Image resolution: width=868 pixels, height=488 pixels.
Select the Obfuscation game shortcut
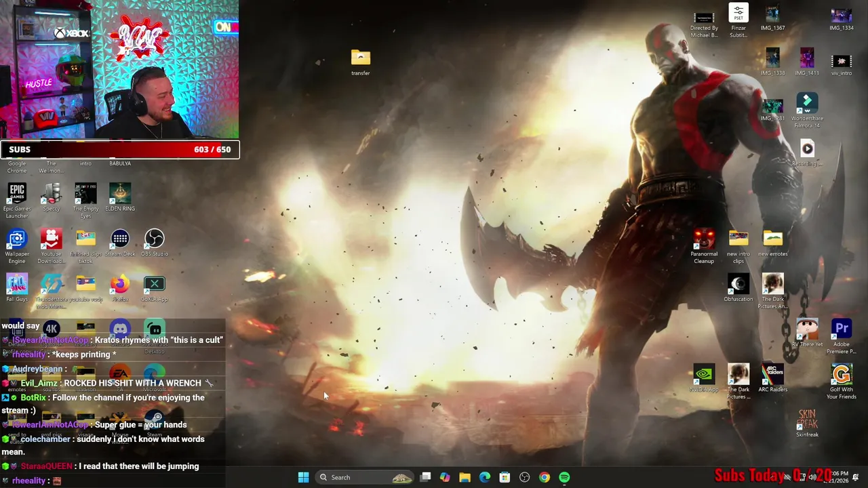pos(738,288)
